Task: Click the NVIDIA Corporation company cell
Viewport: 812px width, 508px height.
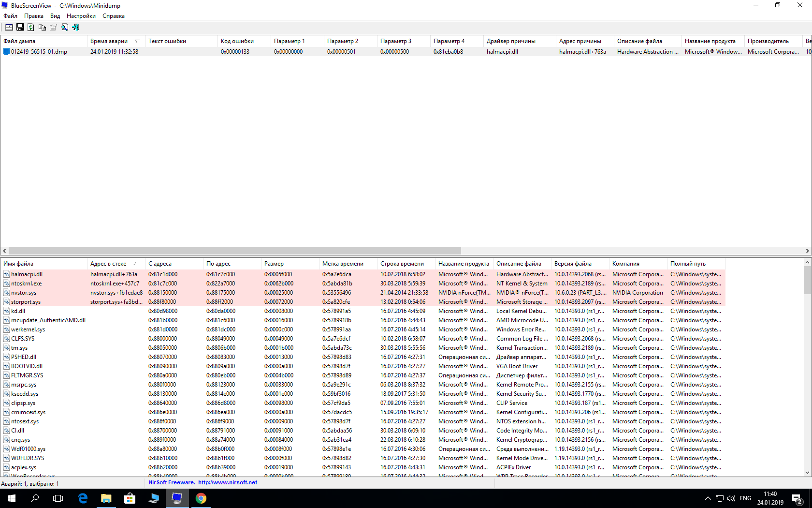Action: click(x=638, y=293)
